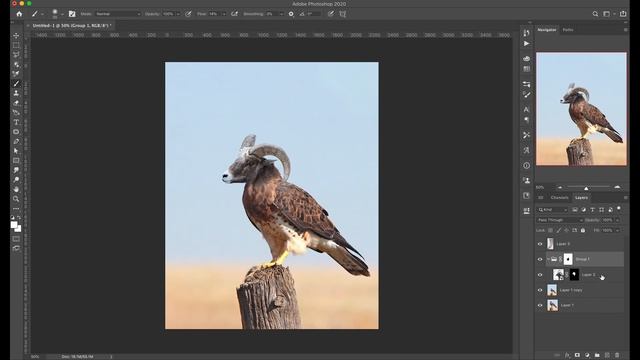
Task: Select the Hand tool
Action: (16, 189)
